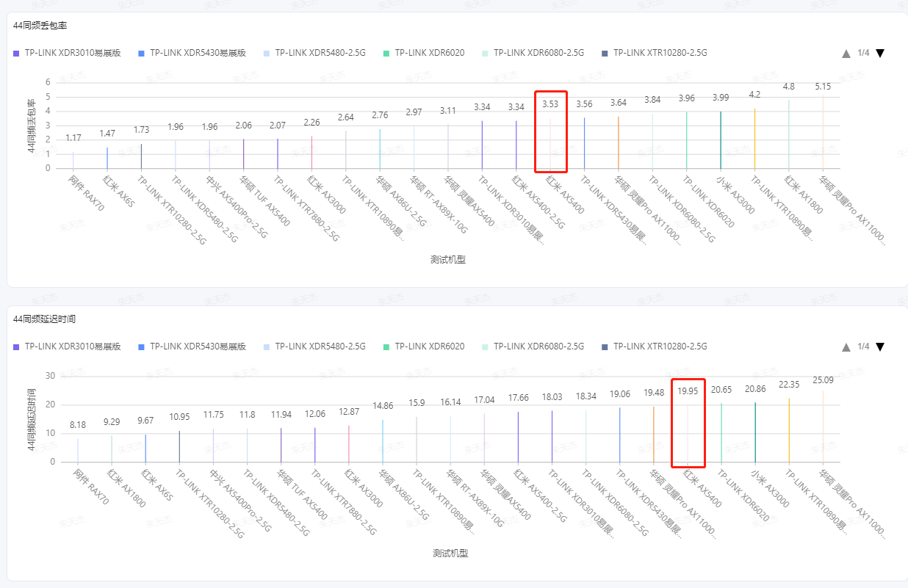908x588 pixels.
Task: Select the bar valued 10.95 in latency chart
Action: (x=179, y=446)
